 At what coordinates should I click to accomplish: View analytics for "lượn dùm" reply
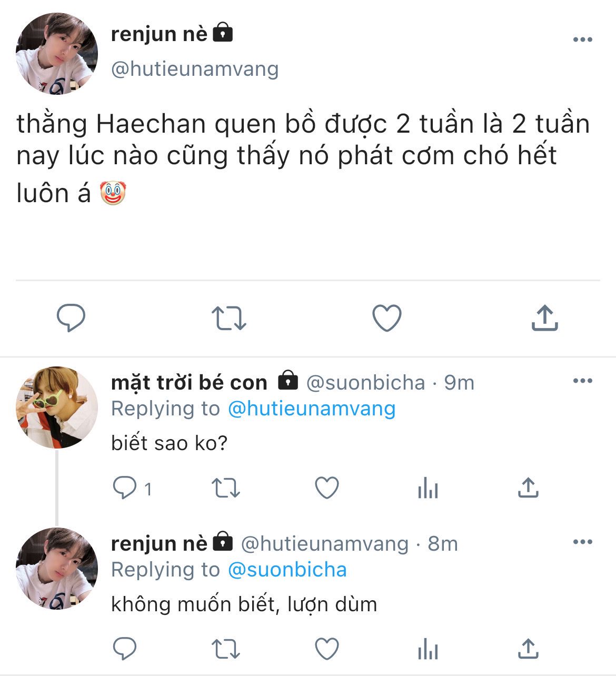(x=428, y=650)
